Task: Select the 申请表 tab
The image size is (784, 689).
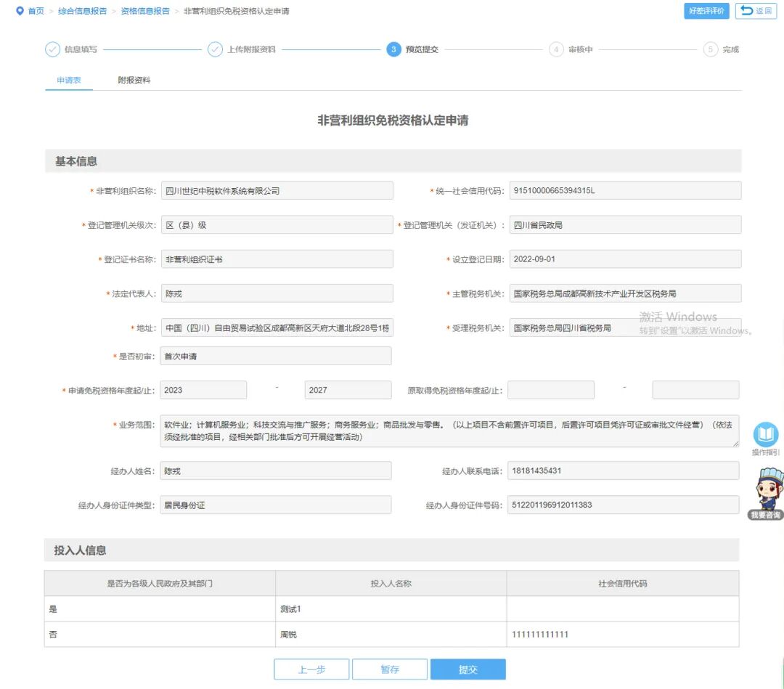Action: [69, 80]
